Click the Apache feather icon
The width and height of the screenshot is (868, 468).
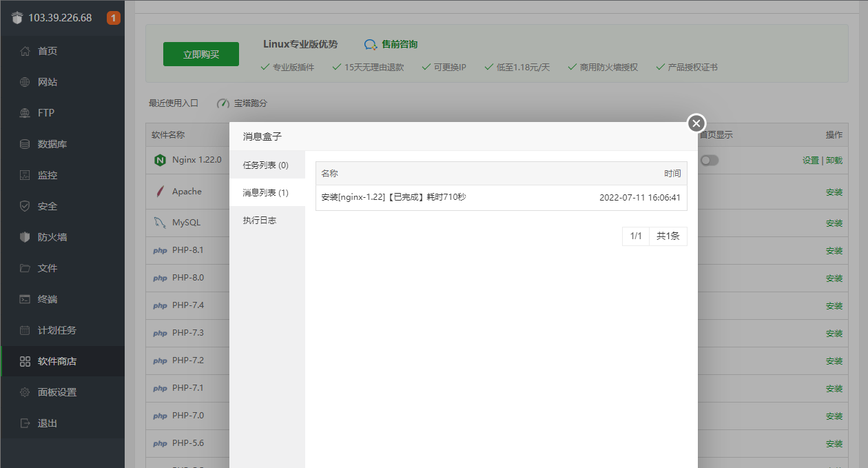pyautogui.click(x=160, y=192)
